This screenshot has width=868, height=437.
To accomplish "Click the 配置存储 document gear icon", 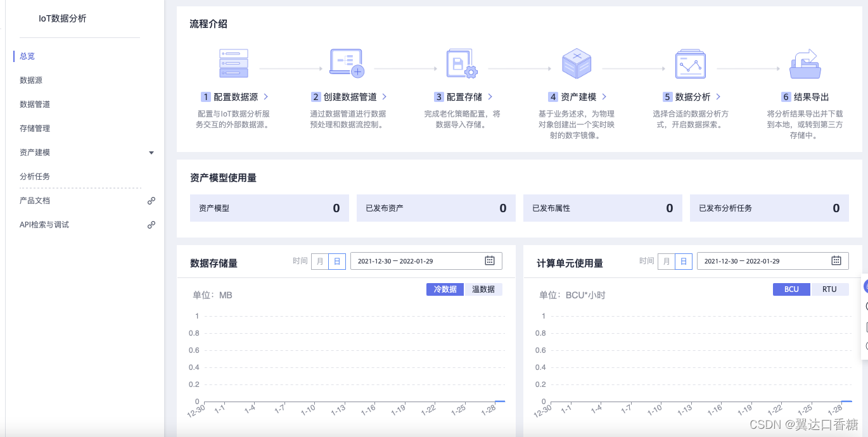I will point(461,63).
